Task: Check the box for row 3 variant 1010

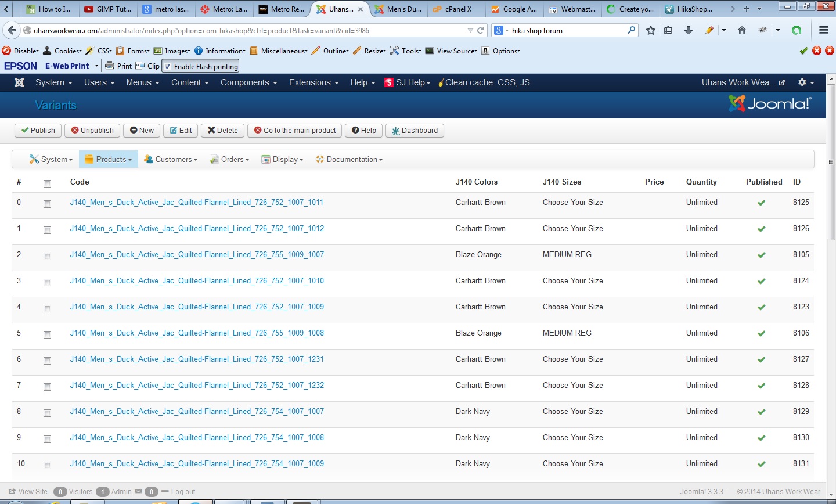Action: (x=48, y=282)
